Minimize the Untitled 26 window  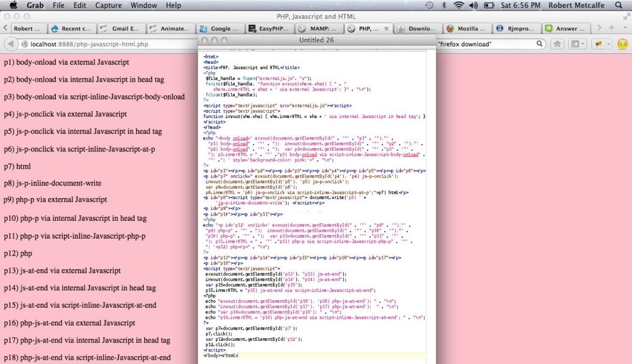(215, 40)
